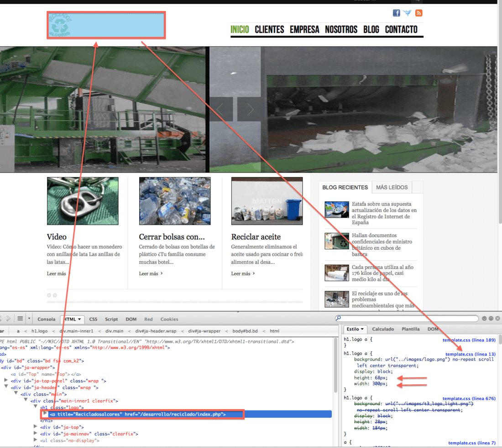502x448 pixels.
Task: Open the dropdown arrow beside the list icon
Action: pos(29,319)
